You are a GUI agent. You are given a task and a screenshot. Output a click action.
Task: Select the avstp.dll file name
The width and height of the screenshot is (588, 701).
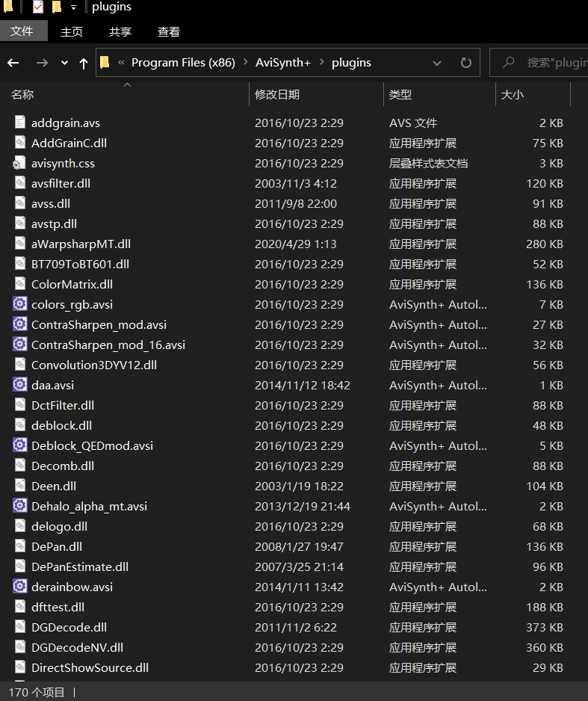(x=54, y=224)
